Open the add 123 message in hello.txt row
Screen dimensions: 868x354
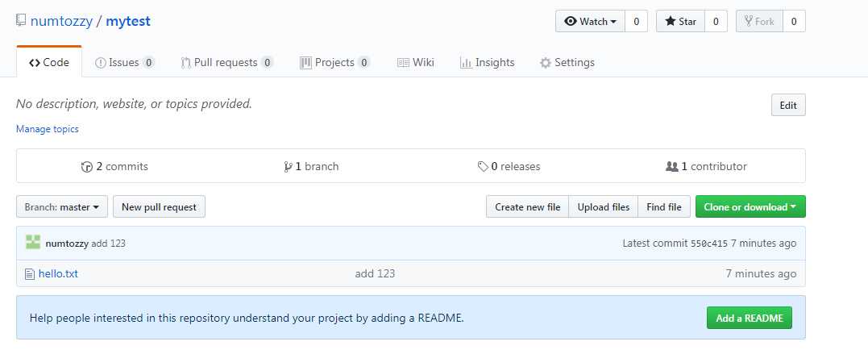tap(375, 273)
